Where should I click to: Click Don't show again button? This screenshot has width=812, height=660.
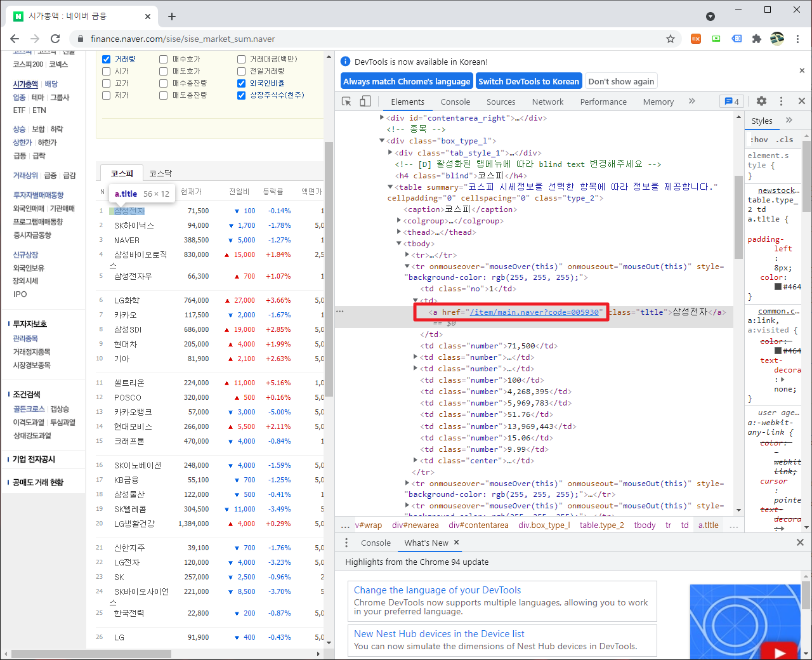click(621, 81)
